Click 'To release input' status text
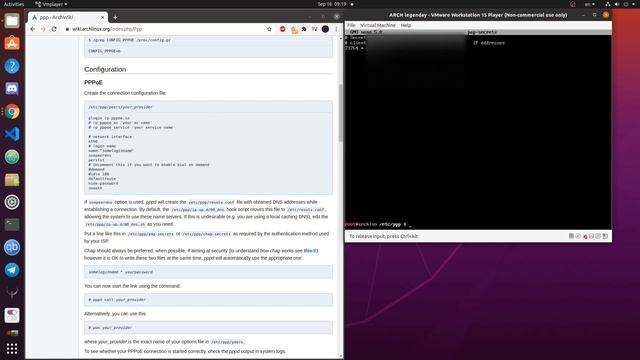This screenshot has height=360, width=640. point(384,236)
